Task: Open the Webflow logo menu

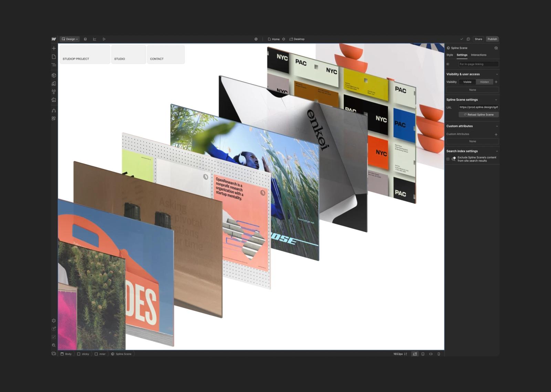Action: (x=54, y=39)
